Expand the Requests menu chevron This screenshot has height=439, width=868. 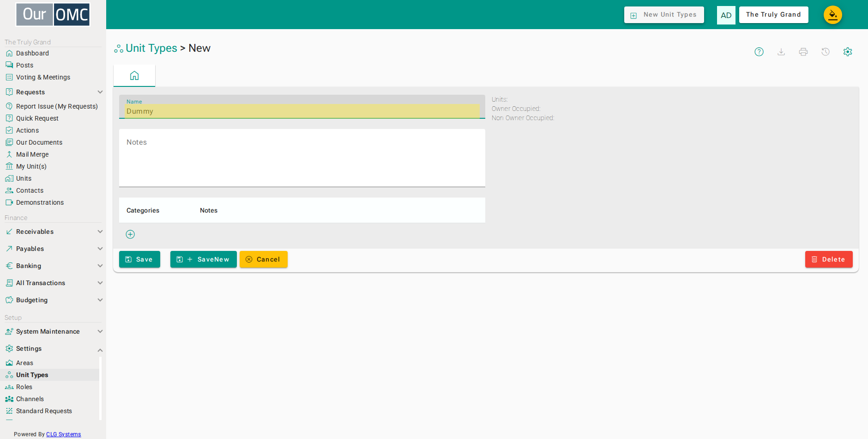pyautogui.click(x=100, y=92)
